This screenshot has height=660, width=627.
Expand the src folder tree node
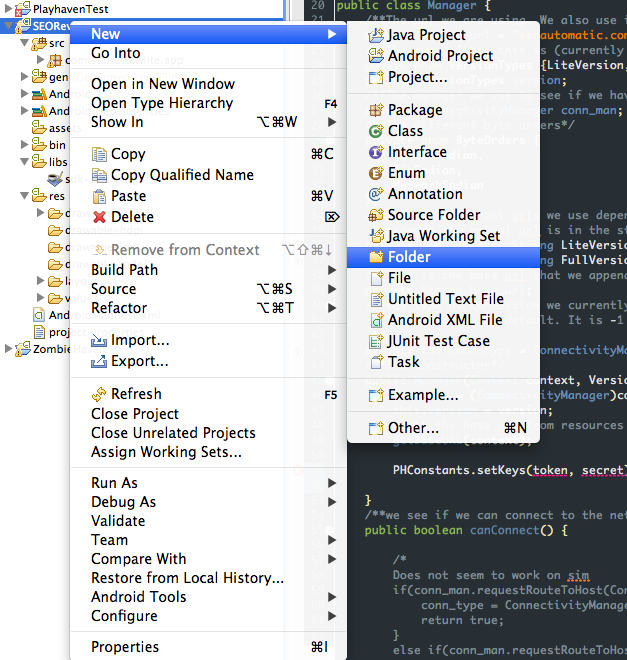25,44
